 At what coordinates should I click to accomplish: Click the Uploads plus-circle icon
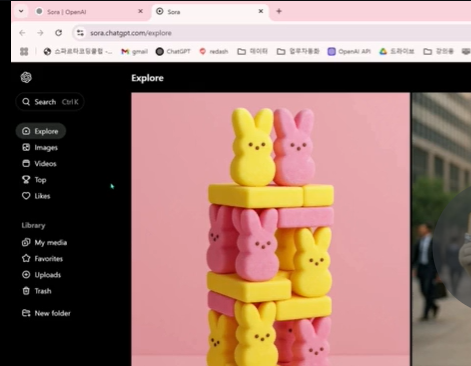point(26,275)
